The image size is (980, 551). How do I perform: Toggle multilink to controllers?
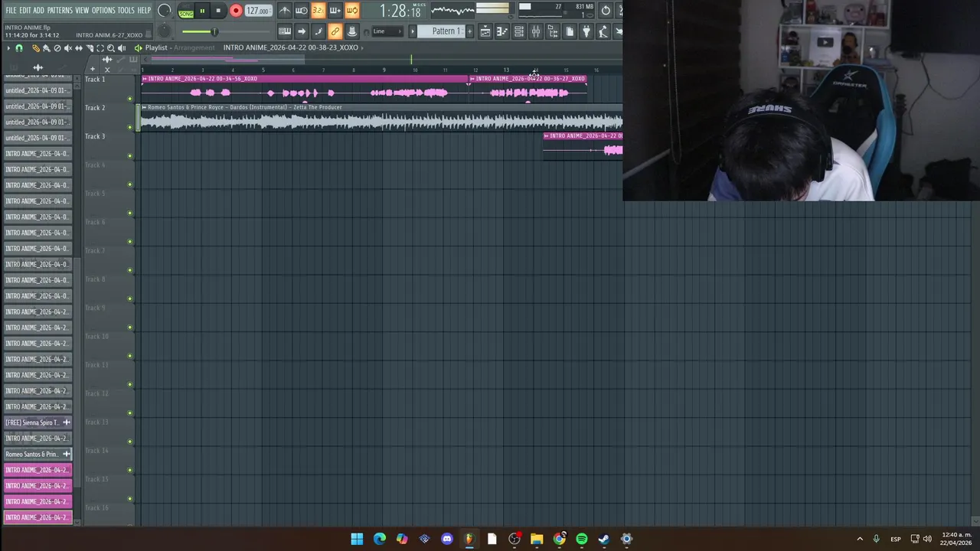click(x=335, y=31)
